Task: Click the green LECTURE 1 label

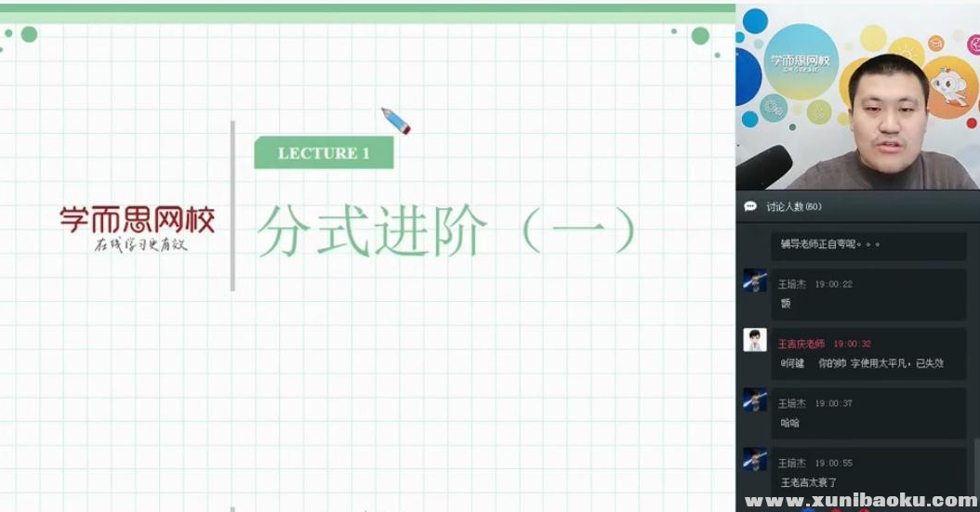Action: (x=324, y=153)
